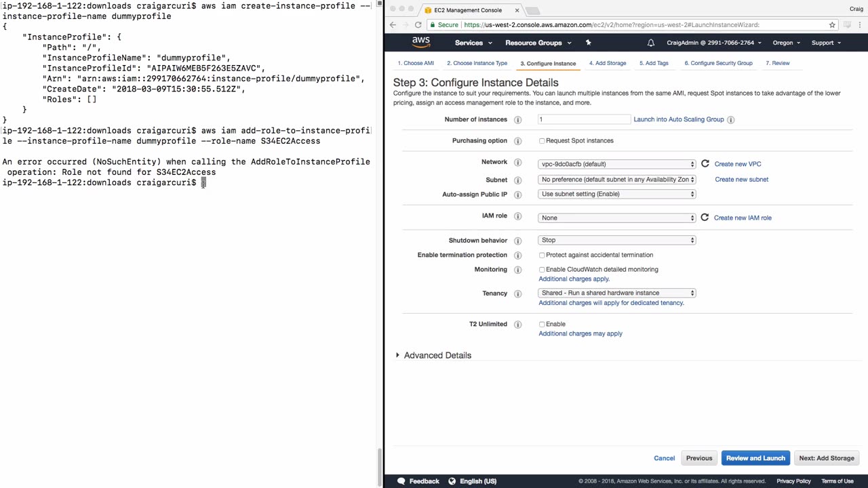Show info icon for Monitoring
868x488 pixels.
(x=517, y=270)
